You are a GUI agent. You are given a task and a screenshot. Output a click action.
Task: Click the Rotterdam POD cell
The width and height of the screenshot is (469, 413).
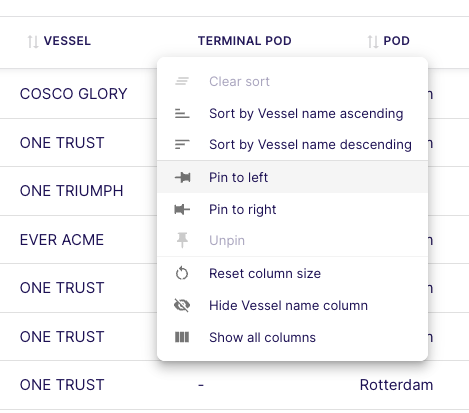(x=396, y=385)
